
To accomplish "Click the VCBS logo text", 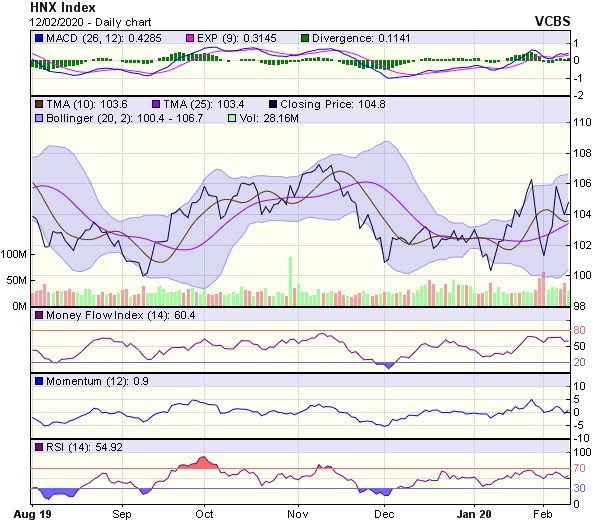I will 553,21.
